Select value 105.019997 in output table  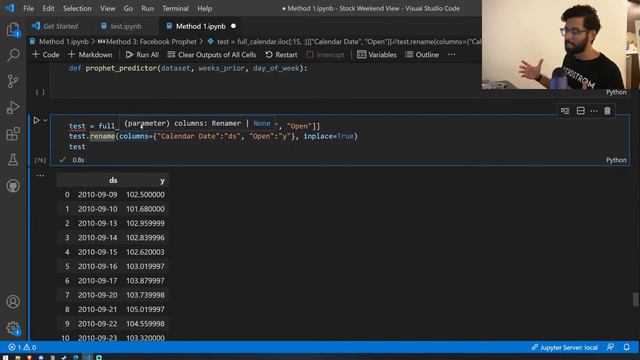tap(145, 309)
